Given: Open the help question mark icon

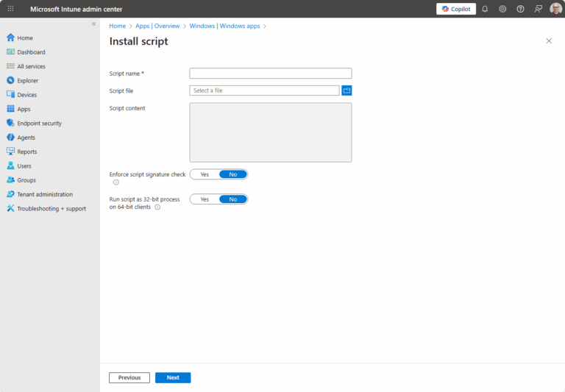Looking at the screenshot, I should (x=520, y=9).
